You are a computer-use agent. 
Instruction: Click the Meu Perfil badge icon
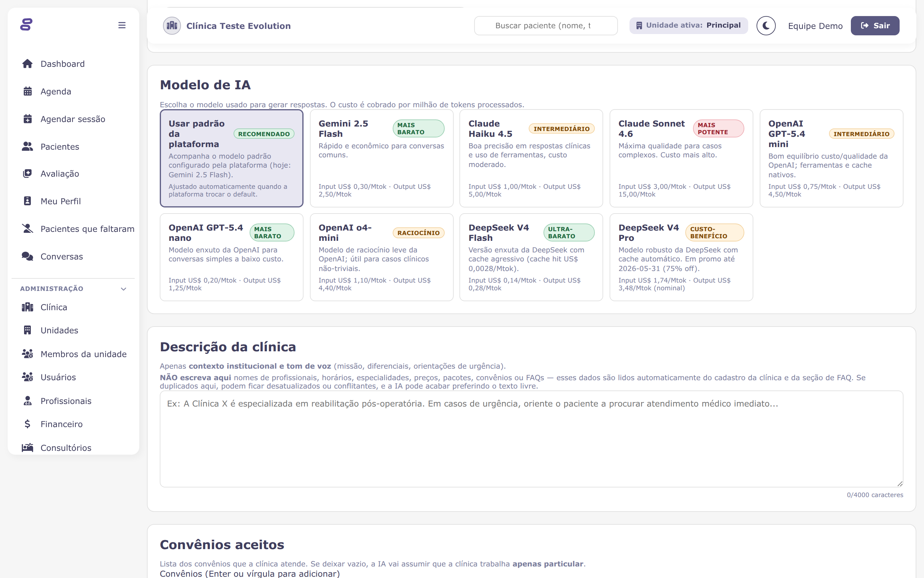pos(28,201)
